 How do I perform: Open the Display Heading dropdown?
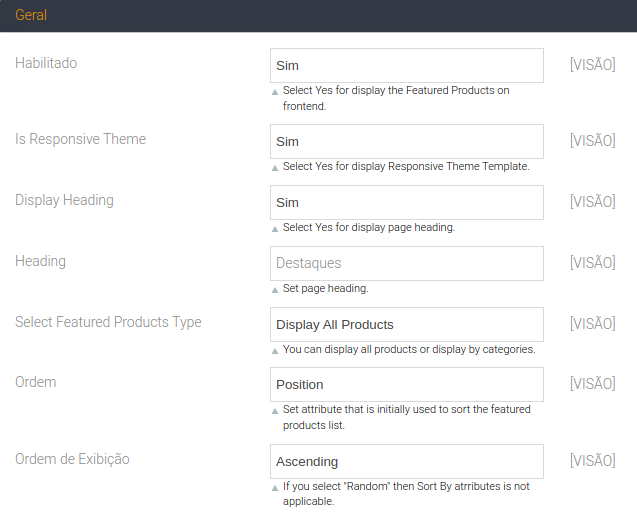(406, 202)
